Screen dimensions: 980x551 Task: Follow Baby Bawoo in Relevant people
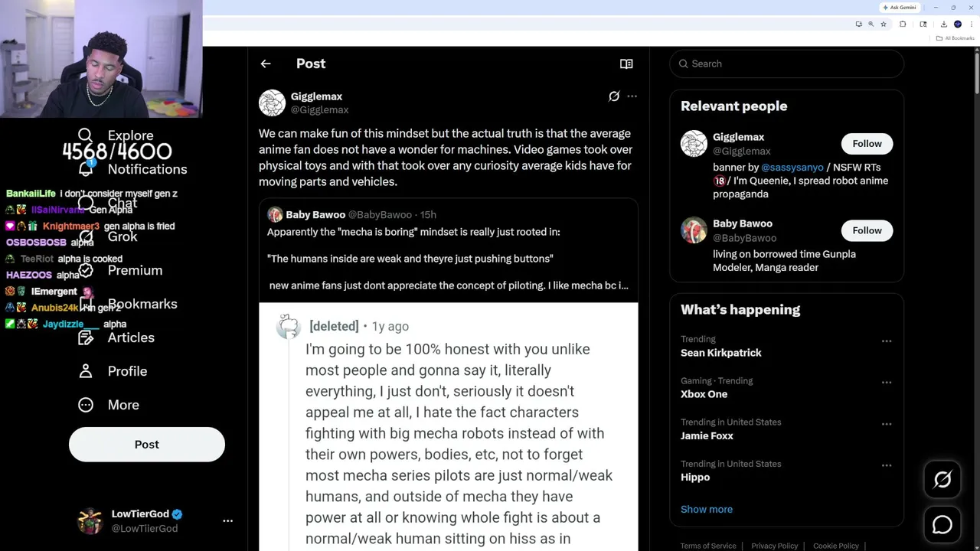click(x=867, y=230)
